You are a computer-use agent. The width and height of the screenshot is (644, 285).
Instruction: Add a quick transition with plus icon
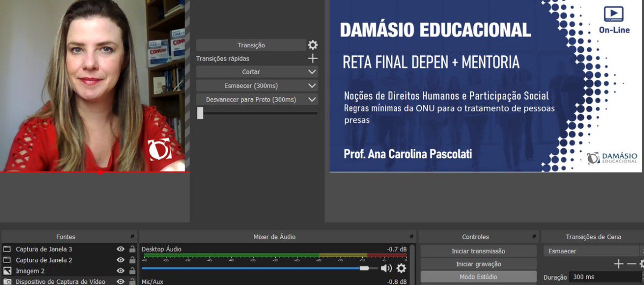313,59
